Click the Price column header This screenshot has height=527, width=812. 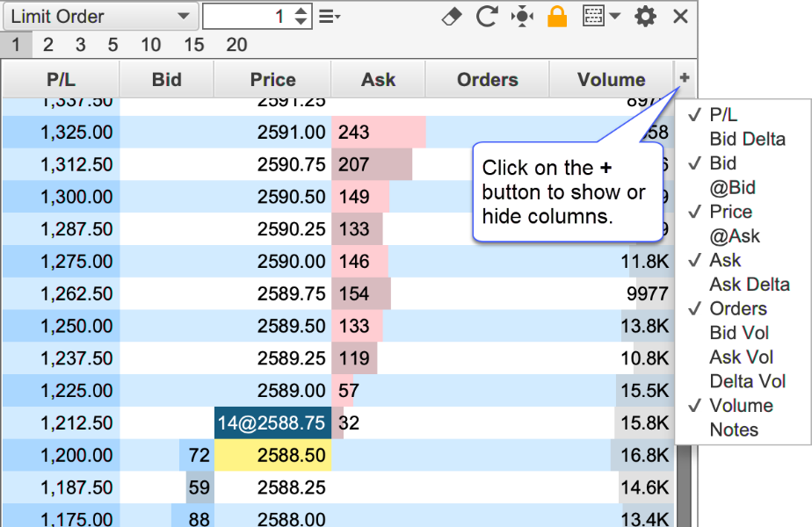(x=272, y=80)
